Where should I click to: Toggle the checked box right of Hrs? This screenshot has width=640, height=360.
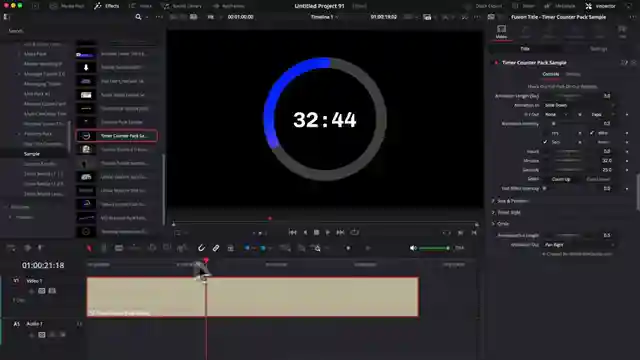(x=592, y=133)
